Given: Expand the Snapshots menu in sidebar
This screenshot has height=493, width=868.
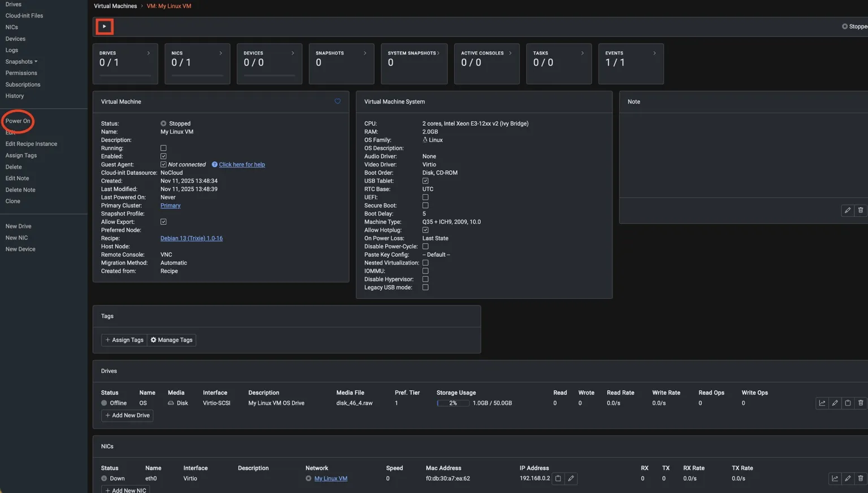Looking at the screenshot, I should point(21,62).
